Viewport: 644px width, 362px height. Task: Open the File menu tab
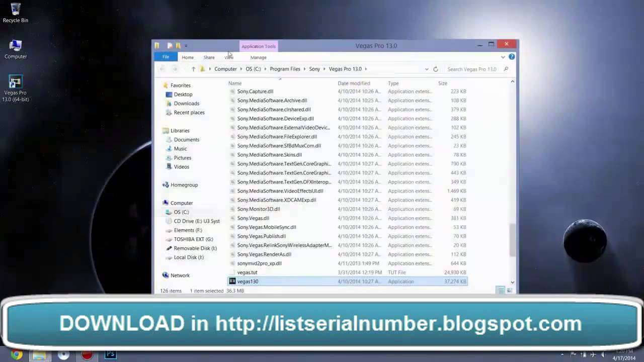(x=166, y=57)
